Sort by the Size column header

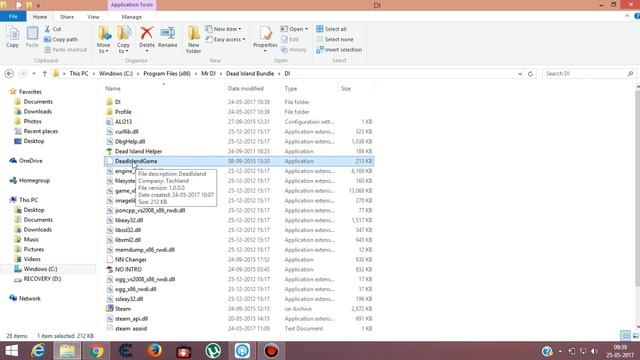(x=346, y=89)
